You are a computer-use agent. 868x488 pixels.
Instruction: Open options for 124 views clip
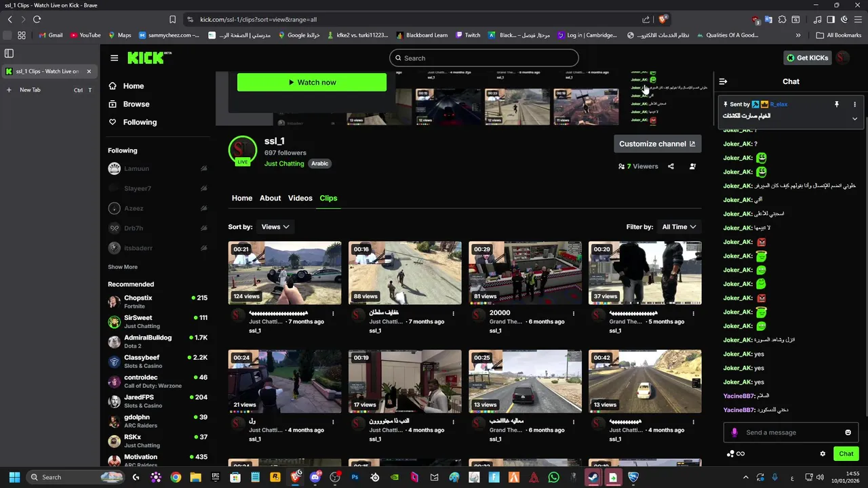[x=333, y=313]
